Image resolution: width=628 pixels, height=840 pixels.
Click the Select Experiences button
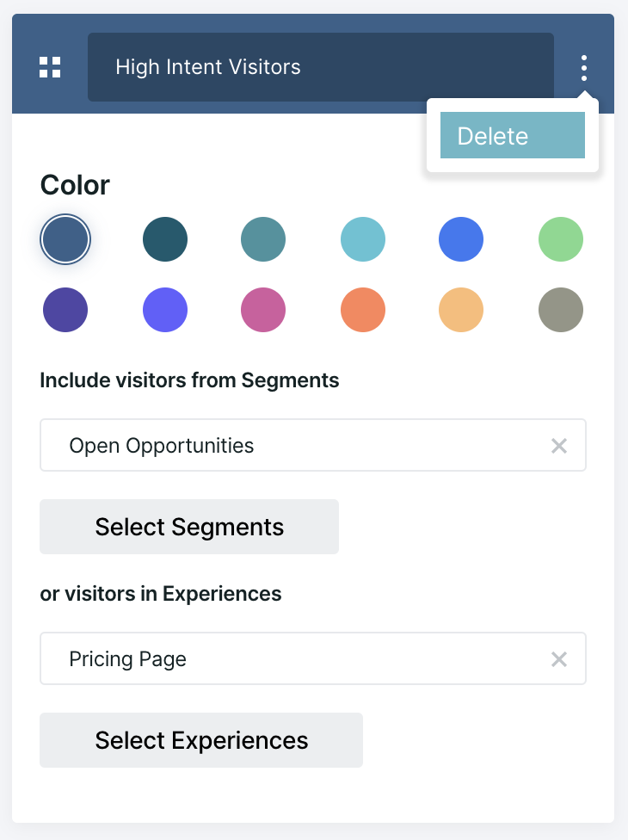(x=201, y=740)
